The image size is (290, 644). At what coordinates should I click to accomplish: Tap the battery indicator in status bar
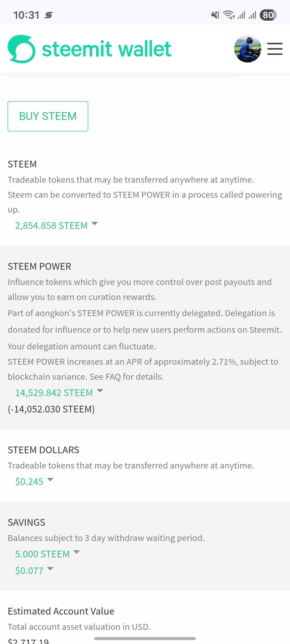point(268,15)
